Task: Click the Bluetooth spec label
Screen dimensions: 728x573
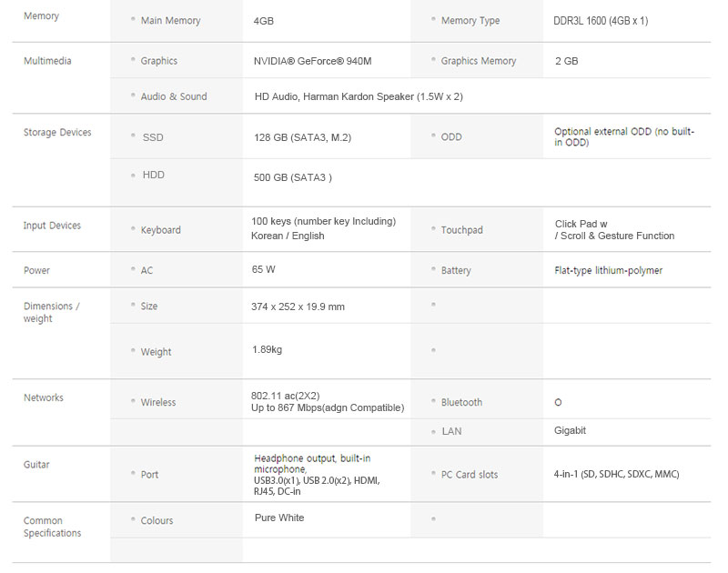Action: coord(461,402)
